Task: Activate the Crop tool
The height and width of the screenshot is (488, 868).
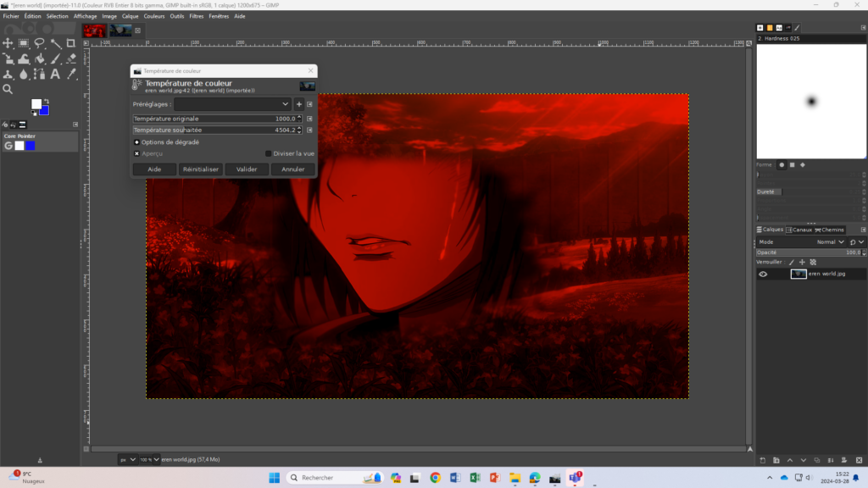Action: pos(71,43)
